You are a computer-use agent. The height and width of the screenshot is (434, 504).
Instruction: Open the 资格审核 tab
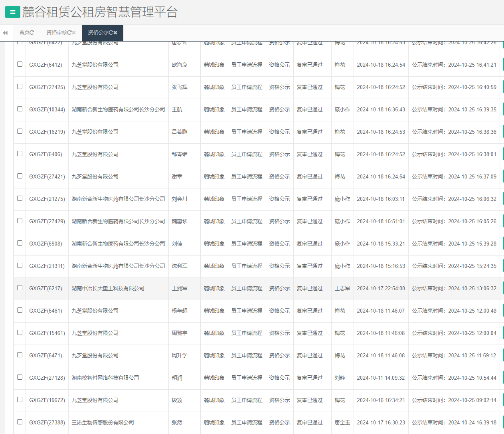pos(56,33)
